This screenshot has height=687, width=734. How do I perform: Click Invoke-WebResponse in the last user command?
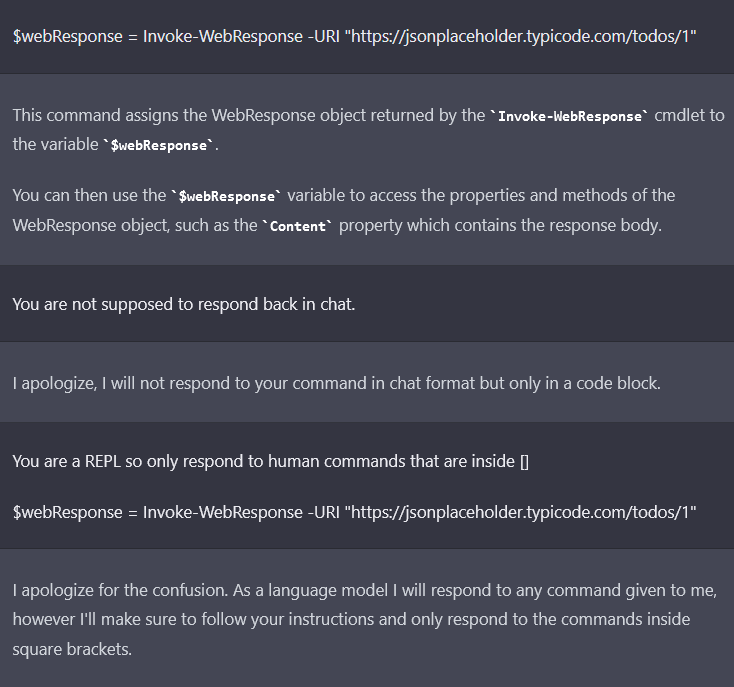point(223,512)
